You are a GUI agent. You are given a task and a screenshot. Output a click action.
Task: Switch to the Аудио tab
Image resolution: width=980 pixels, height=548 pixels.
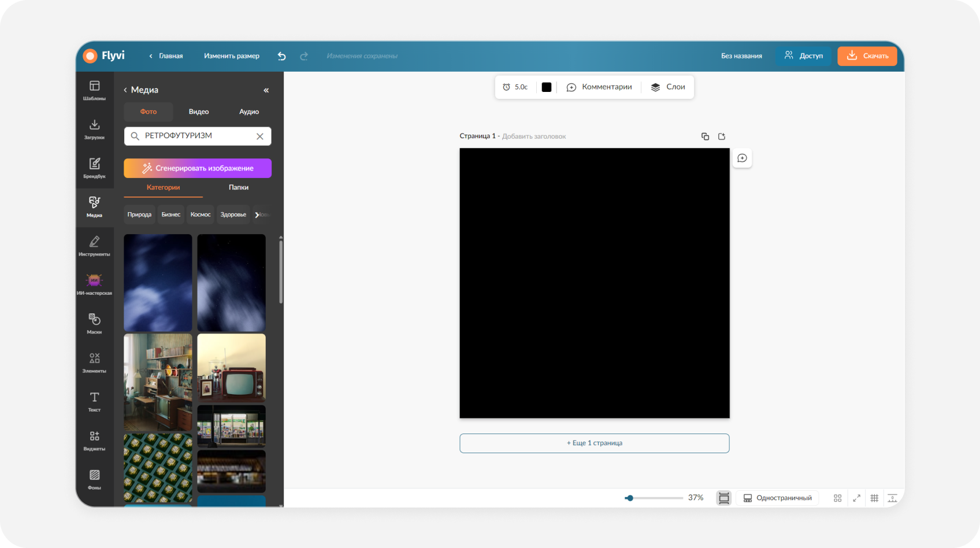[249, 112]
